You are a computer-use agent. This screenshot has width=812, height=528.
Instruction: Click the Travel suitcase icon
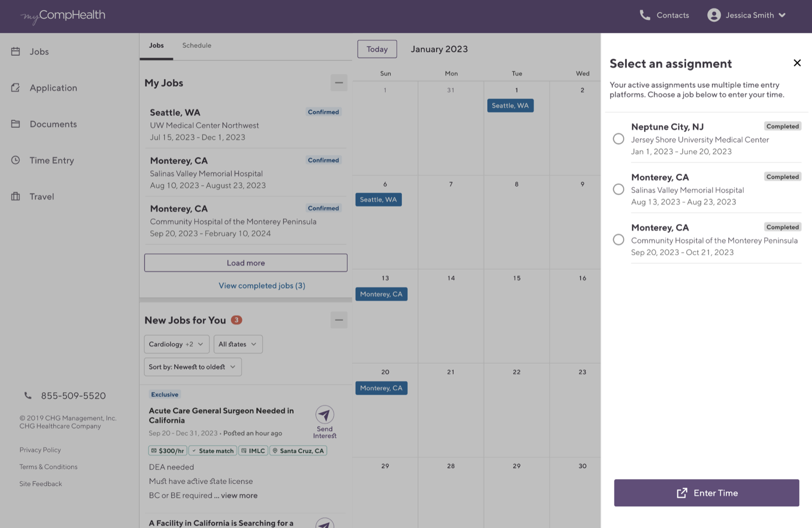(16, 196)
